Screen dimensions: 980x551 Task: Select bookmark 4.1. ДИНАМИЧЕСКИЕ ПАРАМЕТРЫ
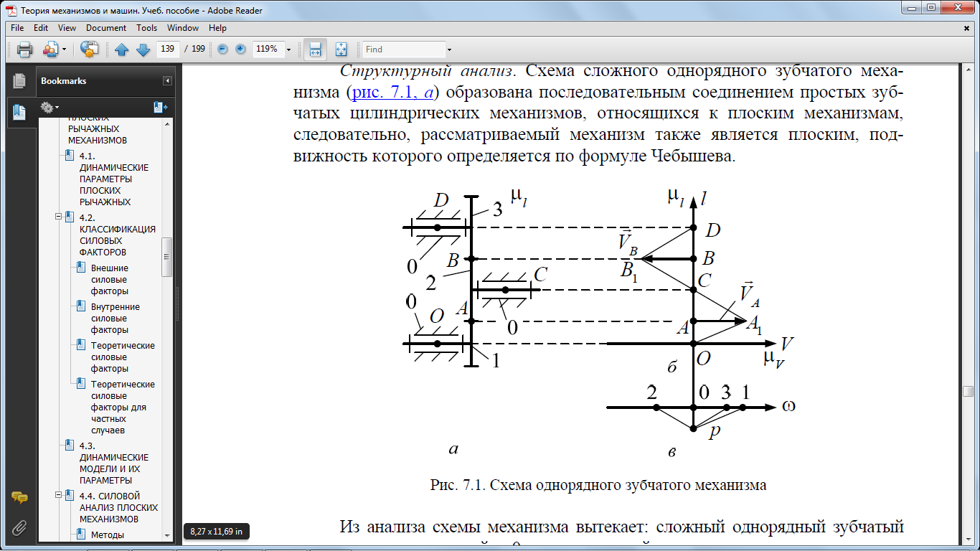pos(114,179)
